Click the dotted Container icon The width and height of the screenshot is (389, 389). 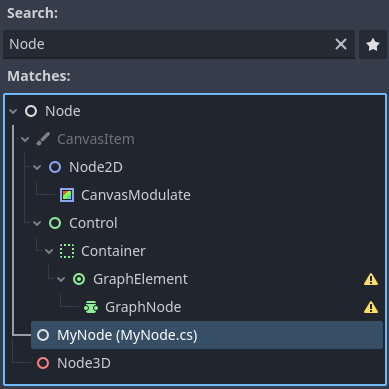67,251
